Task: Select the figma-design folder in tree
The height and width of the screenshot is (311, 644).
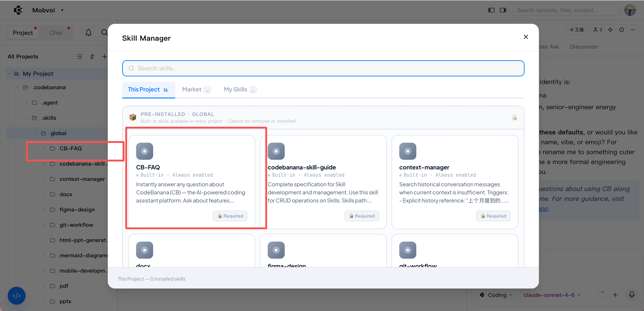Action: click(77, 210)
